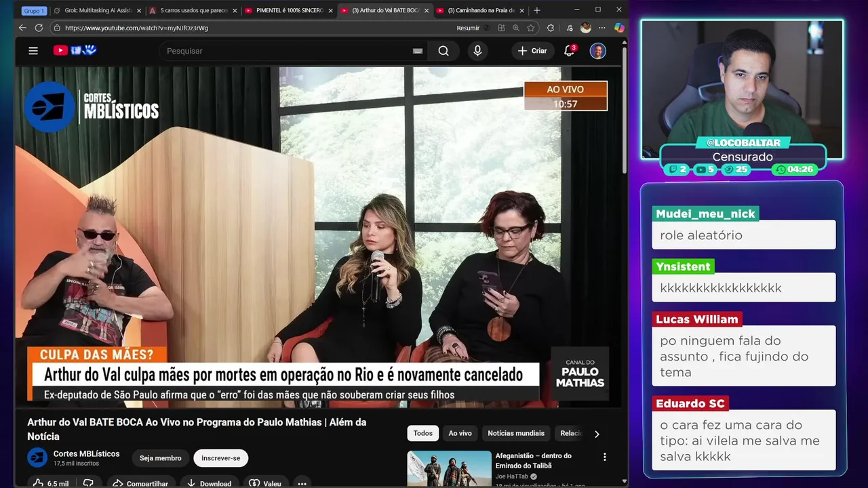Click the Resumir button in address bar
The width and height of the screenshot is (868, 488).
tap(468, 28)
